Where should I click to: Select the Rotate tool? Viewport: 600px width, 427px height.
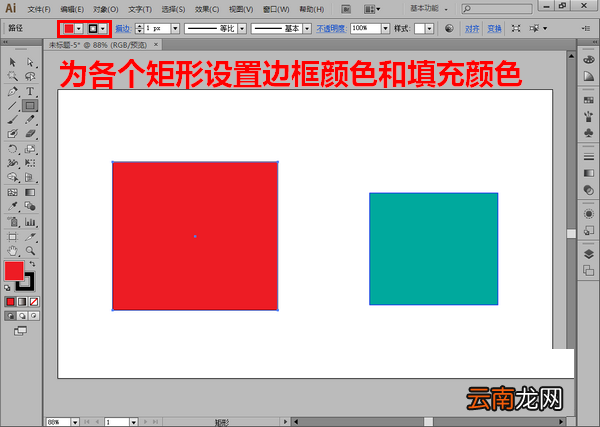[12, 149]
